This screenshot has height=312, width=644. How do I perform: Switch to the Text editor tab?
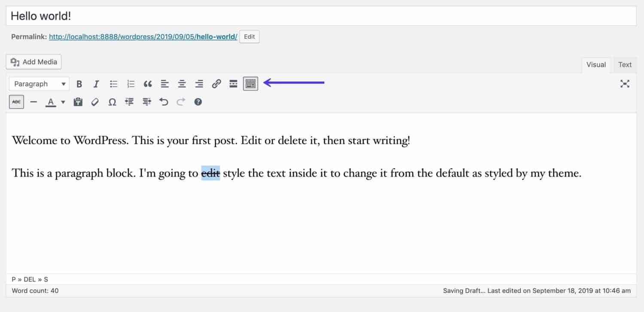click(x=625, y=64)
